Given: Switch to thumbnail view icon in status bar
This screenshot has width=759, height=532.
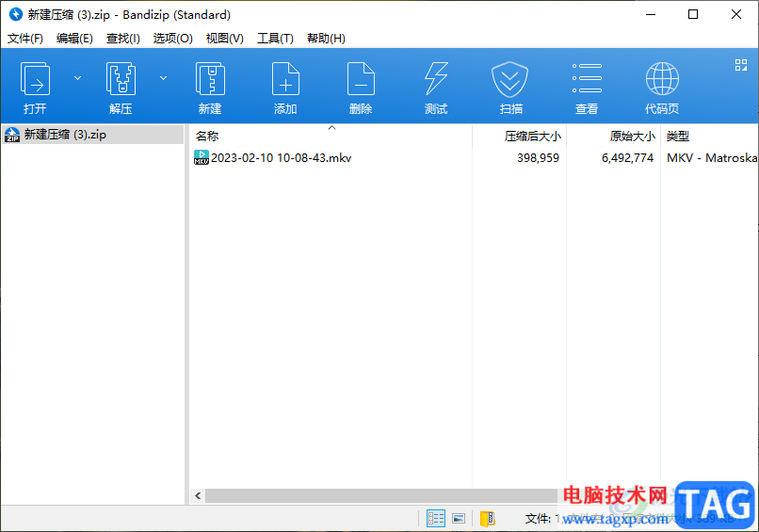Looking at the screenshot, I should pyautogui.click(x=459, y=519).
